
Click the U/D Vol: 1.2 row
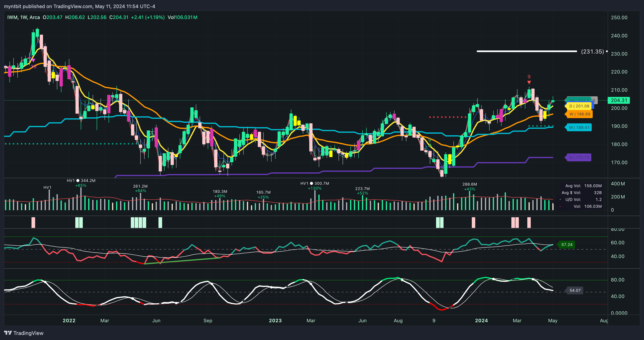tap(583, 199)
